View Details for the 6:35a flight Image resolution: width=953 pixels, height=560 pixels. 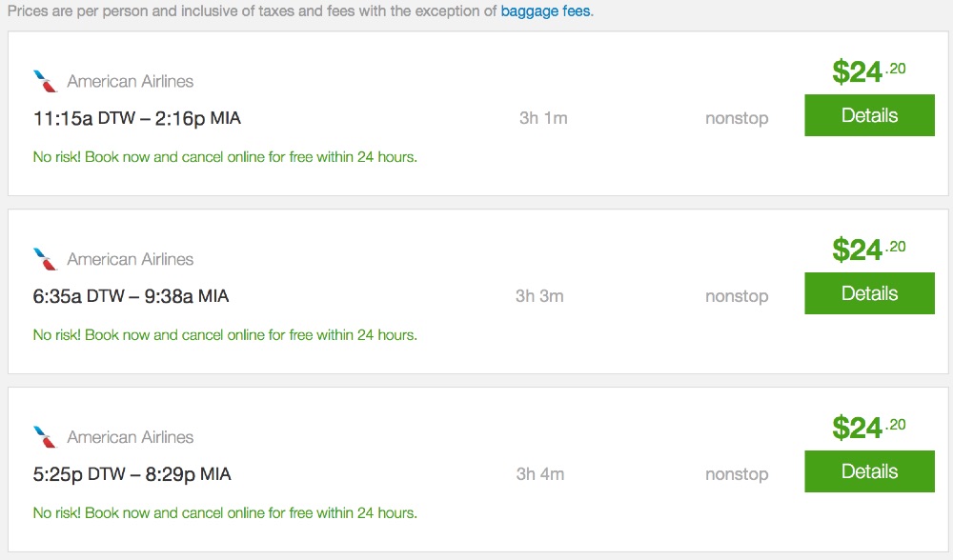(x=869, y=293)
